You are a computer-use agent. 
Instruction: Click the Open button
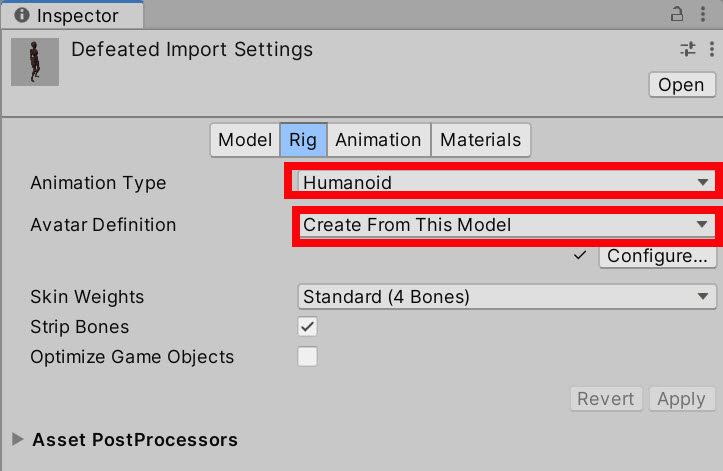click(x=682, y=85)
